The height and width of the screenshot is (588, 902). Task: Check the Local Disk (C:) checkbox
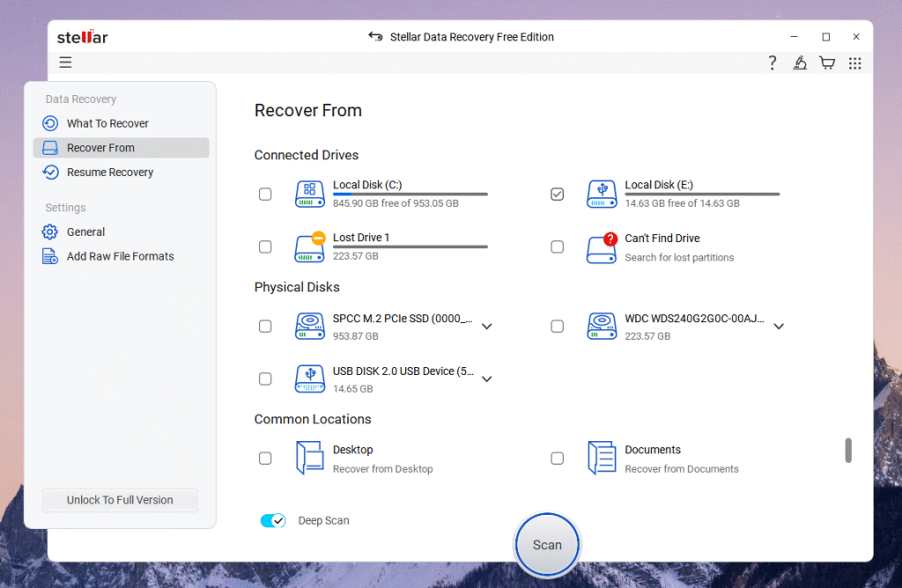pyautogui.click(x=265, y=195)
